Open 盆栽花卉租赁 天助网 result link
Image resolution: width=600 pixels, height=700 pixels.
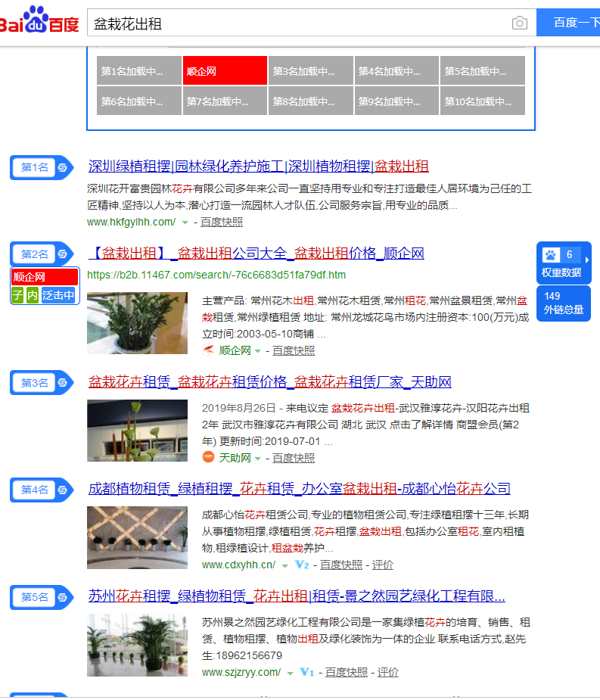click(269, 382)
